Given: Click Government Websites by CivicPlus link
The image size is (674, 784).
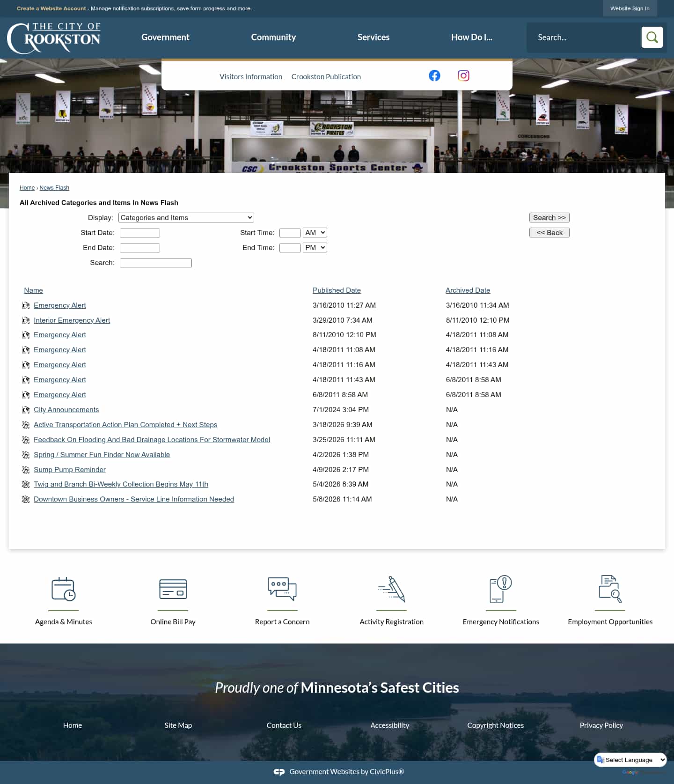Looking at the screenshot, I should click(x=346, y=772).
